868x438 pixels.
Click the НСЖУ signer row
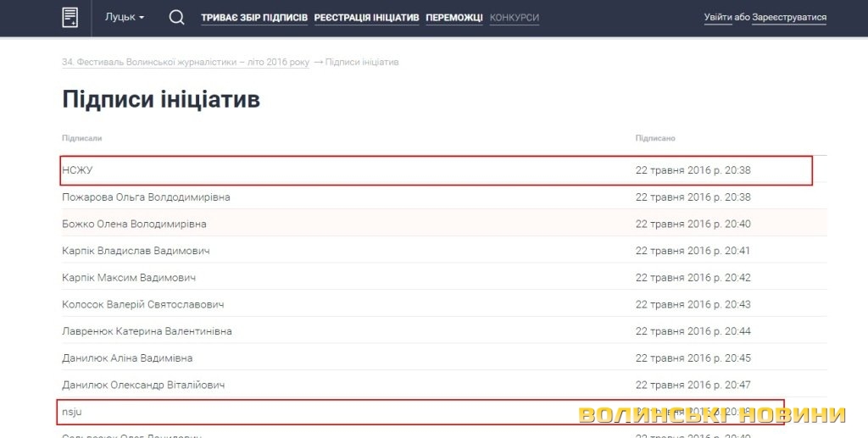(x=77, y=170)
